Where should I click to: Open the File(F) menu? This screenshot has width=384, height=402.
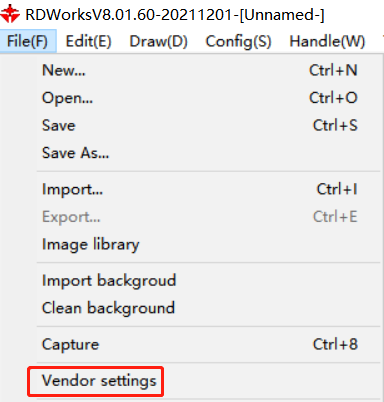28,41
